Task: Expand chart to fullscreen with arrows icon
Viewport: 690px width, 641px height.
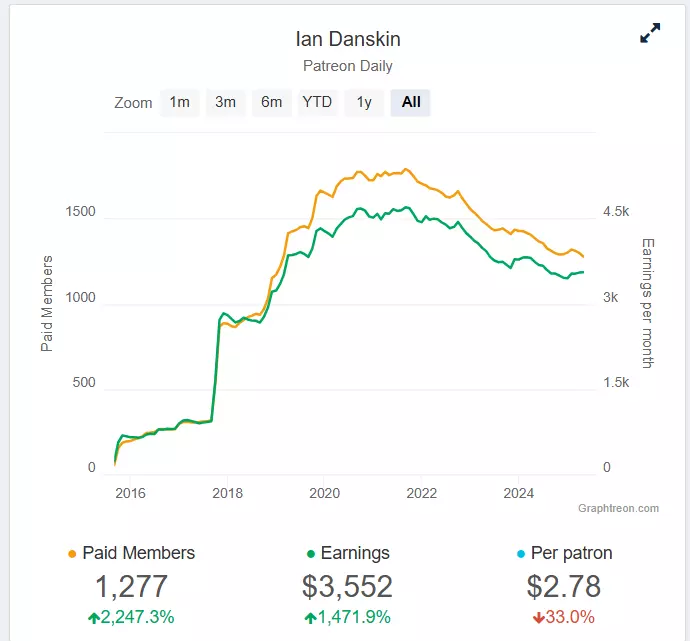Action: (x=650, y=33)
